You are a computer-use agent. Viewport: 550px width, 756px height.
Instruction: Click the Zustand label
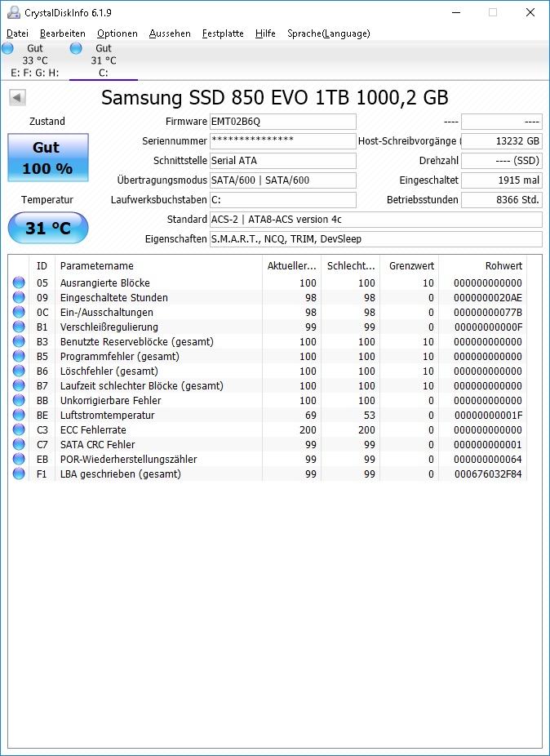point(47,122)
